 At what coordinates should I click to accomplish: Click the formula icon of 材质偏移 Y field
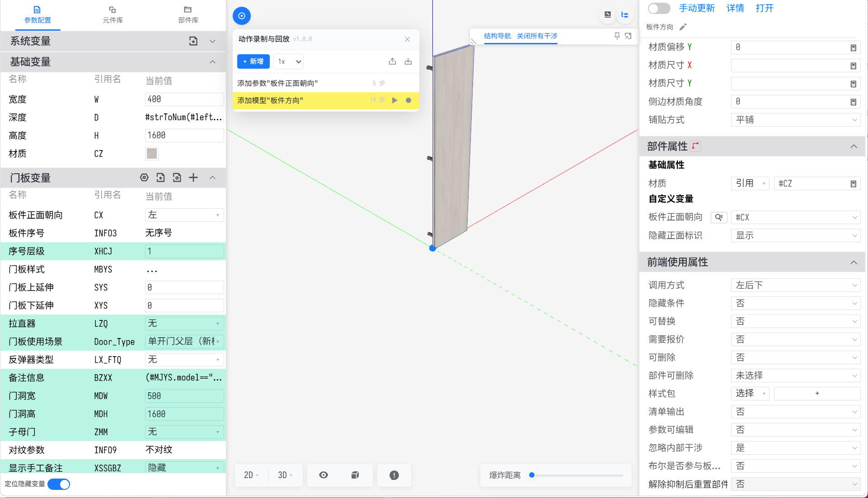(x=853, y=47)
